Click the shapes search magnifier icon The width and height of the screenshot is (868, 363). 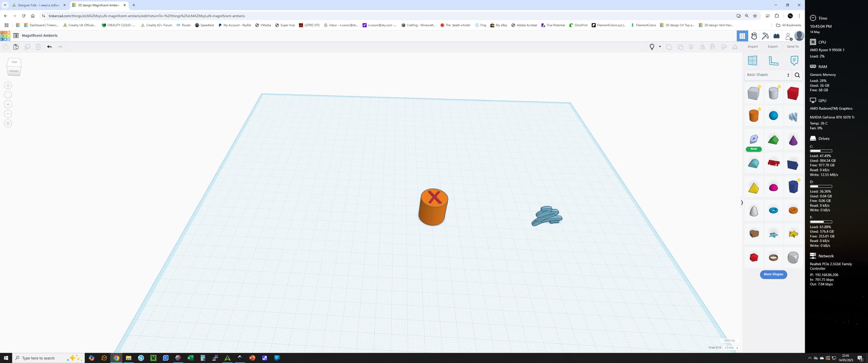pos(797,75)
